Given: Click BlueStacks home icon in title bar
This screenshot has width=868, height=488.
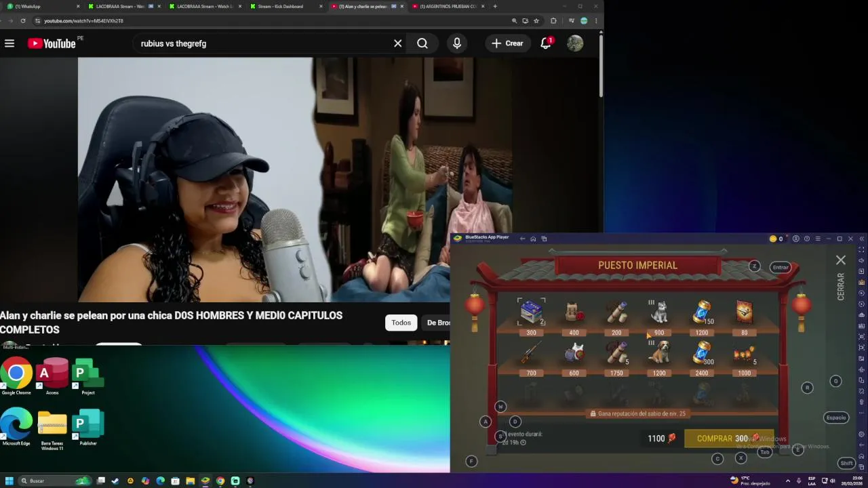Looking at the screenshot, I should coord(533,239).
